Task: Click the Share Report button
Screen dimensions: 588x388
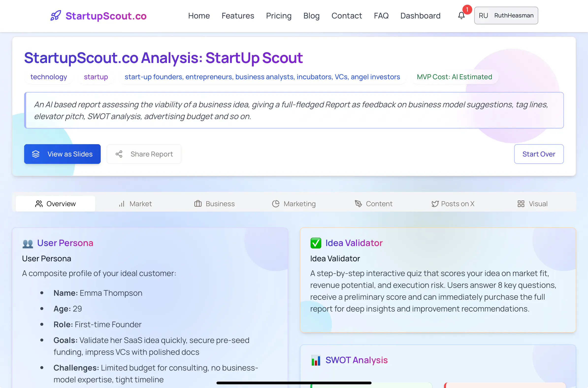Action: [144, 154]
